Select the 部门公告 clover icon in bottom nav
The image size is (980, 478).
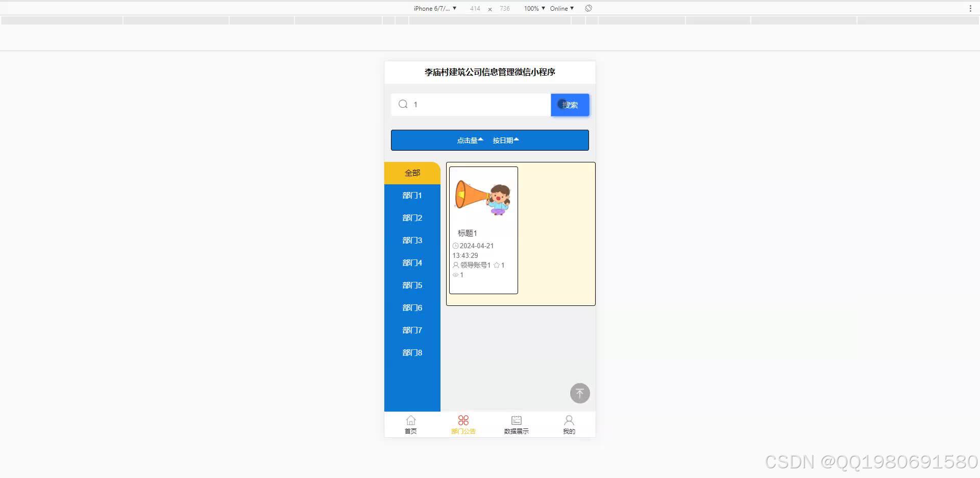(463, 420)
